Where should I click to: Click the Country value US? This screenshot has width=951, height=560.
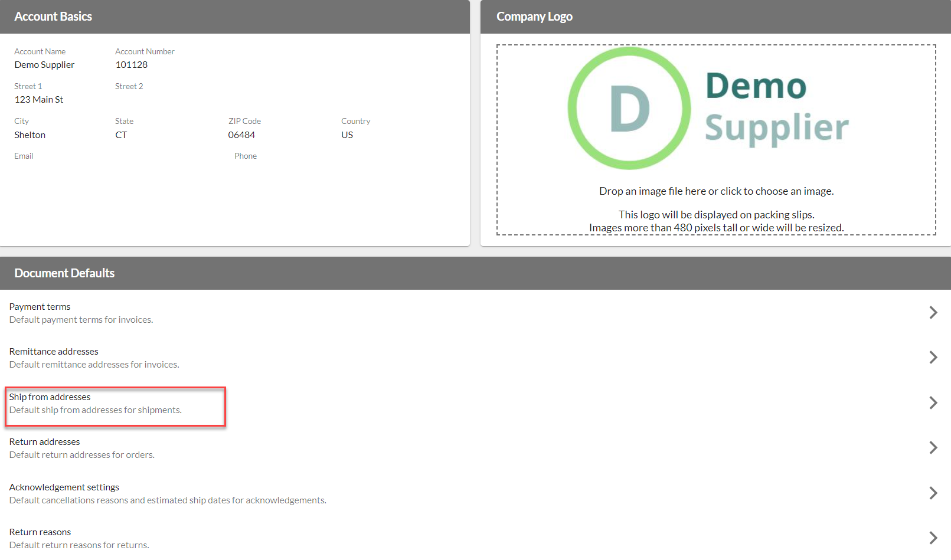click(x=347, y=135)
